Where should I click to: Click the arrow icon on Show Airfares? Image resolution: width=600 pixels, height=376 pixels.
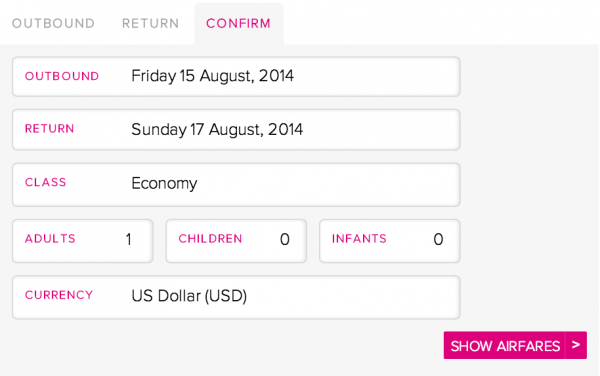click(576, 345)
